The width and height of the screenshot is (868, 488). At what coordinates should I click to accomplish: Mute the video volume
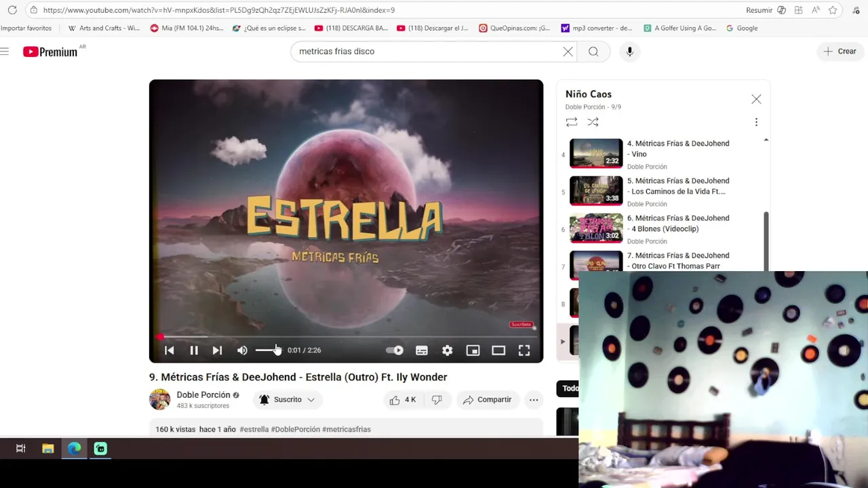[x=242, y=350]
